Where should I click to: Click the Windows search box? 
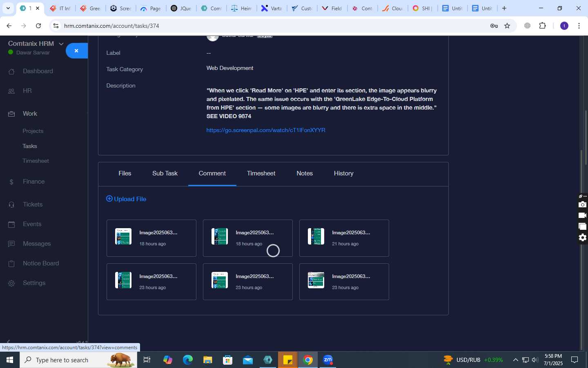coord(78,360)
